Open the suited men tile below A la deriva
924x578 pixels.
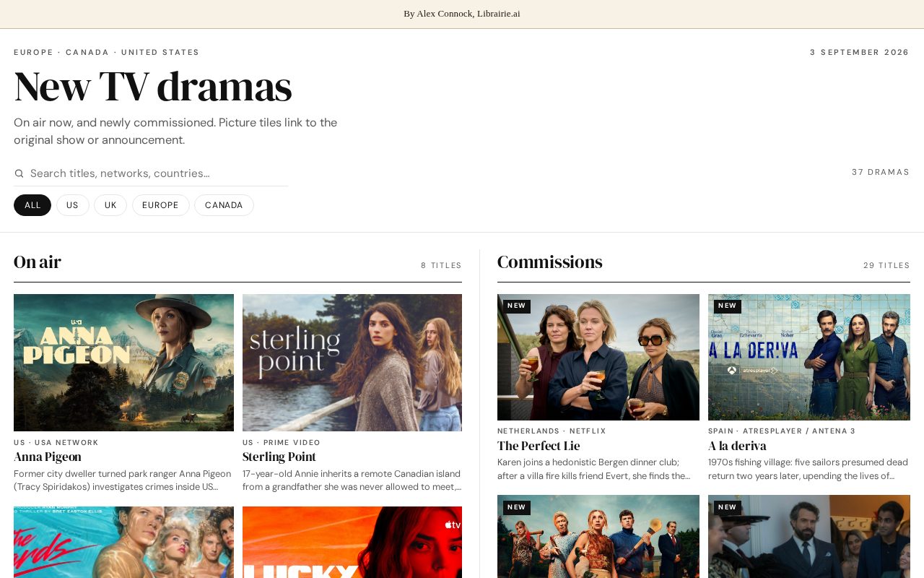809,536
